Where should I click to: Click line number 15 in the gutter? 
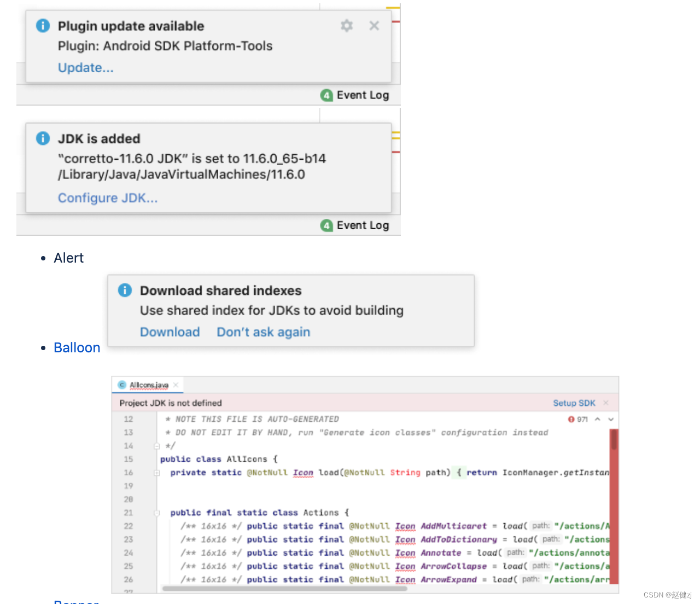[x=129, y=460]
